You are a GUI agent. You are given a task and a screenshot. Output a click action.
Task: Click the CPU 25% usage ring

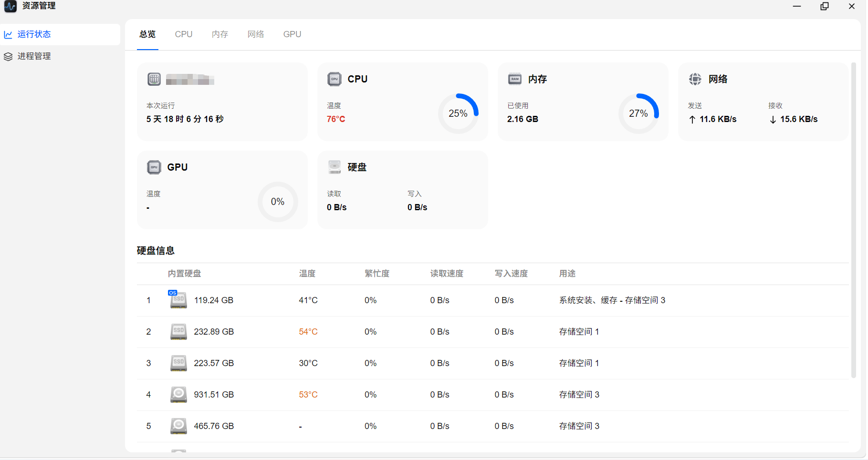click(x=458, y=113)
